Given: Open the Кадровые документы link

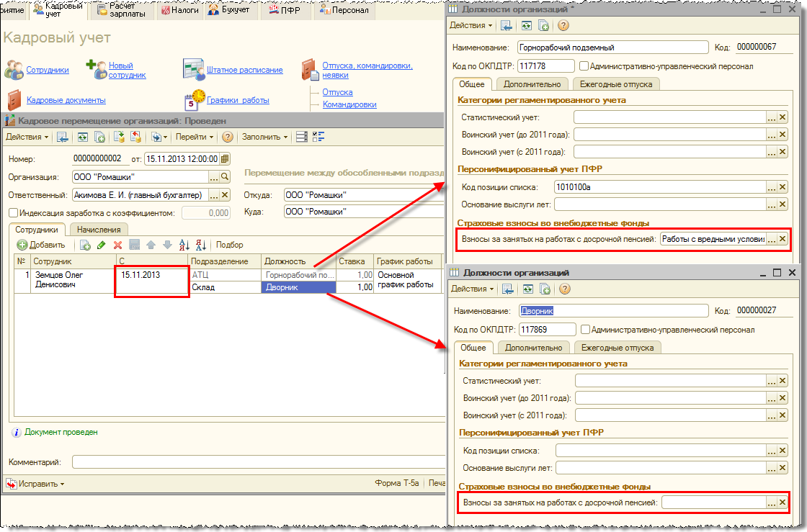Looking at the screenshot, I should click(66, 100).
